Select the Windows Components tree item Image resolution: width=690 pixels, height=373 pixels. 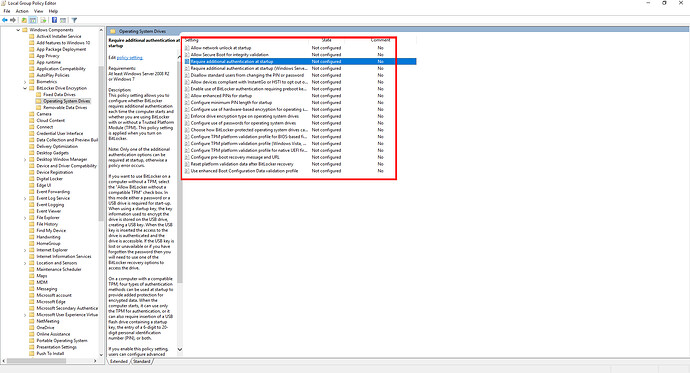click(51, 30)
